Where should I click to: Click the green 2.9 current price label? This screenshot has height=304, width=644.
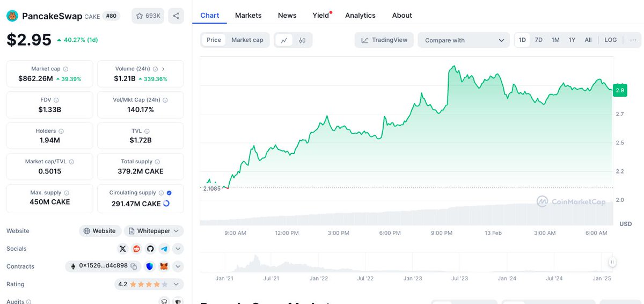coord(620,90)
